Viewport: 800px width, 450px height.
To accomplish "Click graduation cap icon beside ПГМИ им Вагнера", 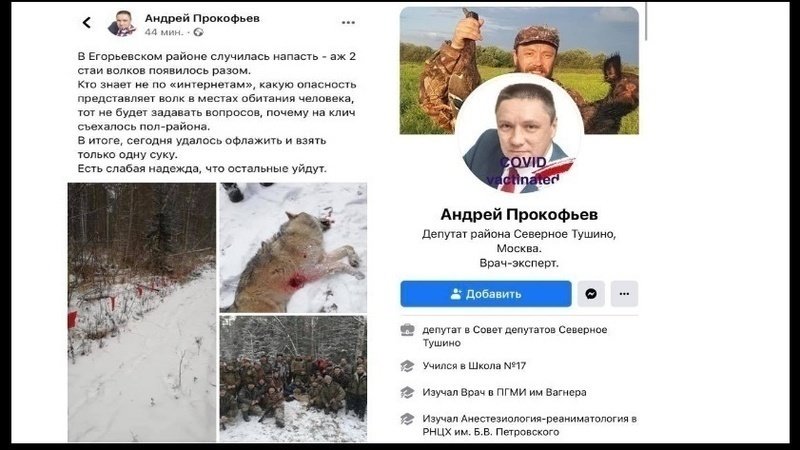I will point(407,392).
